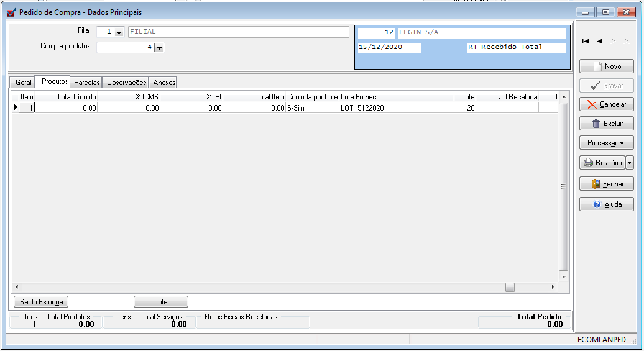Click the Excluir trash button
The height and width of the screenshot is (351, 644).
pyautogui.click(x=606, y=124)
